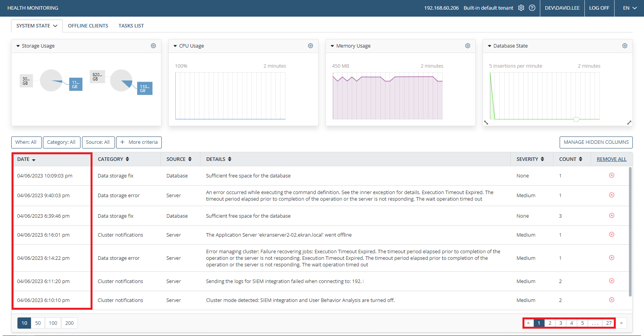
Task: Set page size to 50 rows
Action: (x=38, y=323)
